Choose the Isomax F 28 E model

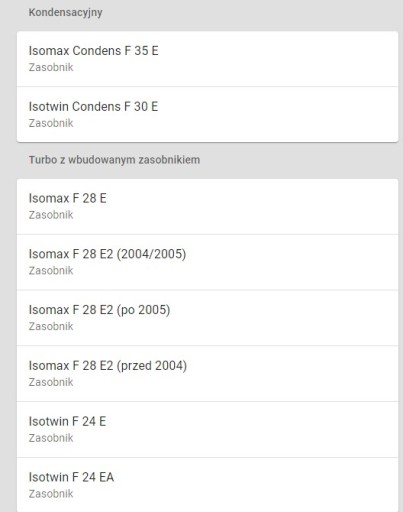(207, 206)
